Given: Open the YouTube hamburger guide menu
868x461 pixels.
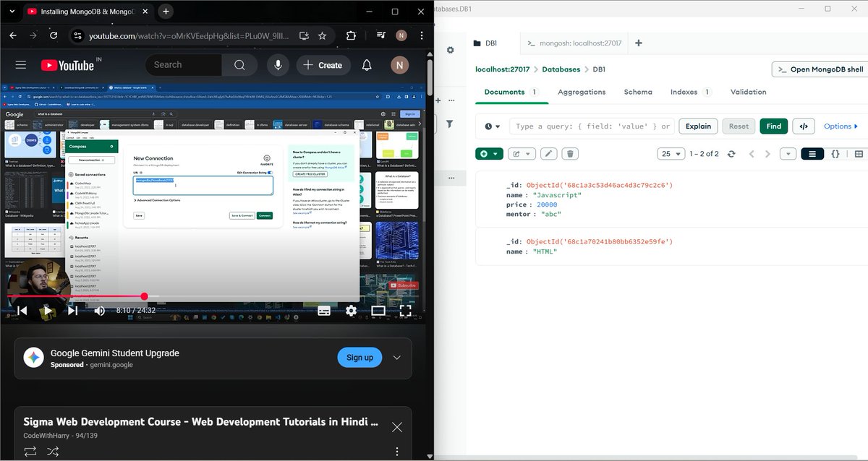Looking at the screenshot, I should click(x=21, y=65).
